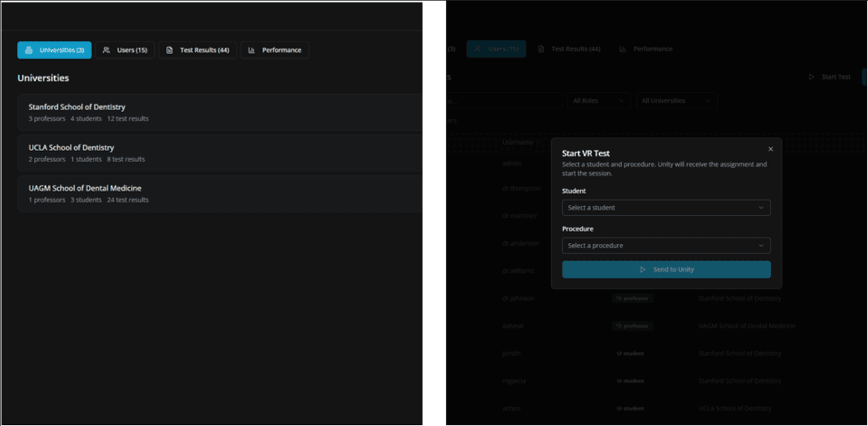Click the dr.williams username
The image size is (868, 426).
pos(518,271)
